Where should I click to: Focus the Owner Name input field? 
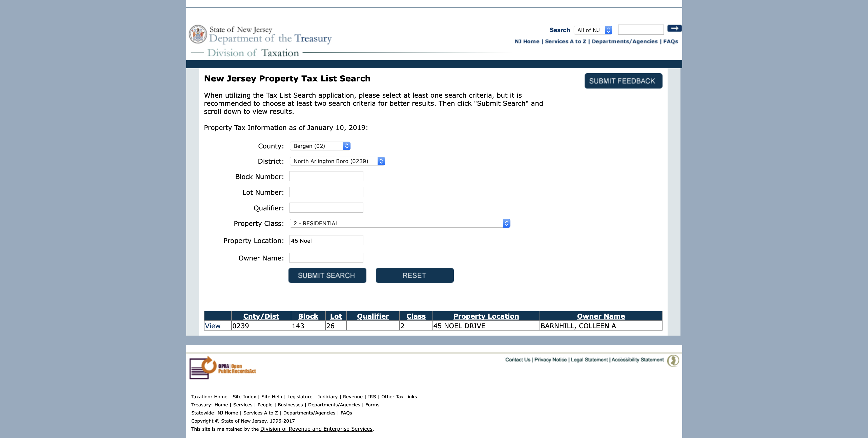pos(326,258)
